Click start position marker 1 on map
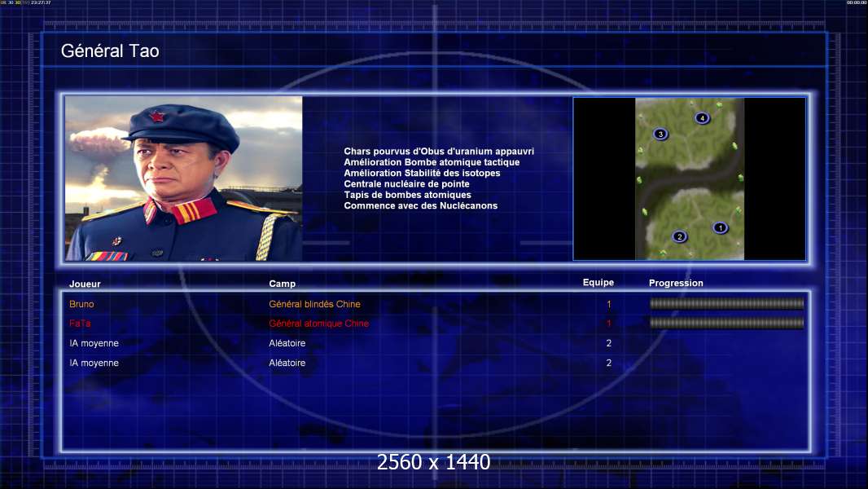Image resolution: width=868 pixels, height=489 pixels. tap(720, 227)
